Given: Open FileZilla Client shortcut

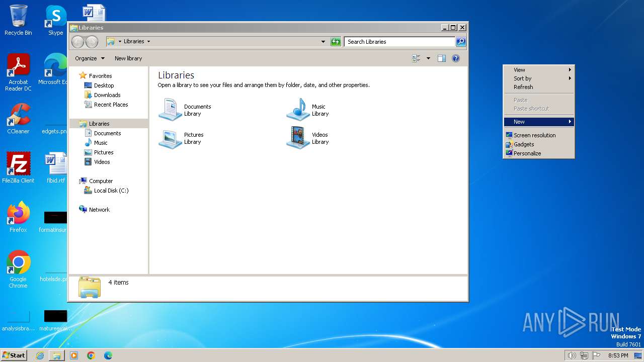Looking at the screenshot, I should point(18,168).
